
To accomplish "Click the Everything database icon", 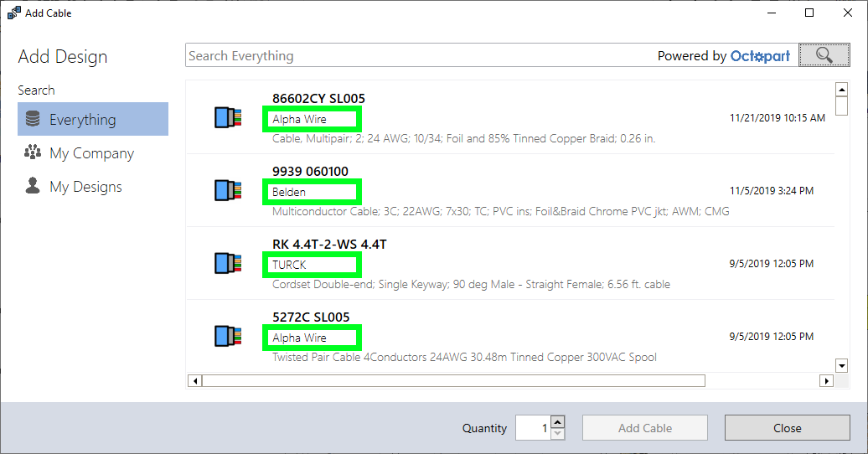I will point(33,118).
